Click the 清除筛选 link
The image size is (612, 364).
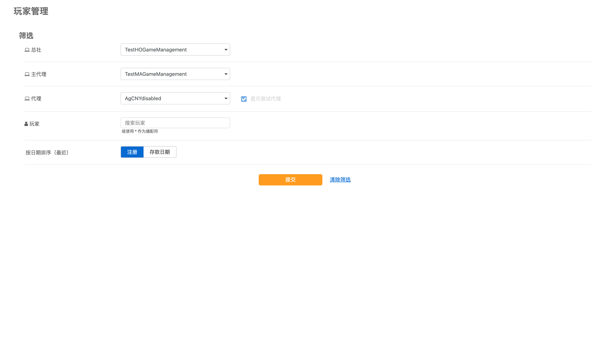pyautogui.click(x=340, y=180)
